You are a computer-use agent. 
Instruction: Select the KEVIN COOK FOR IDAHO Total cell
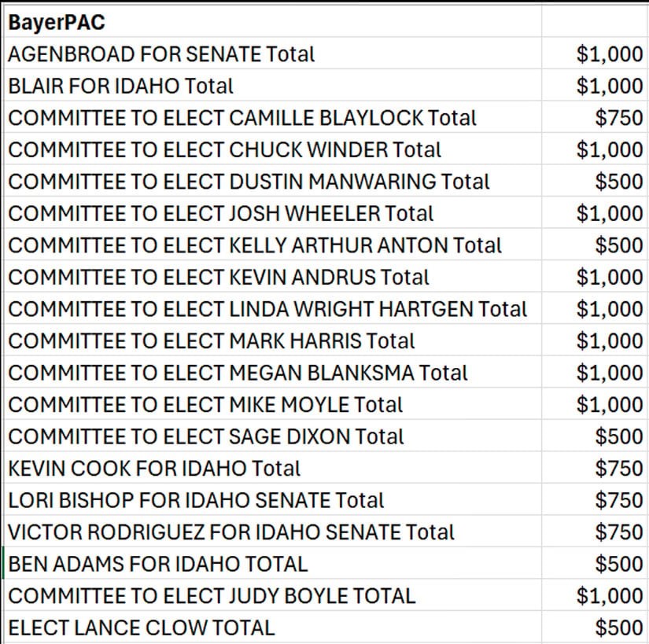point(154,469)
